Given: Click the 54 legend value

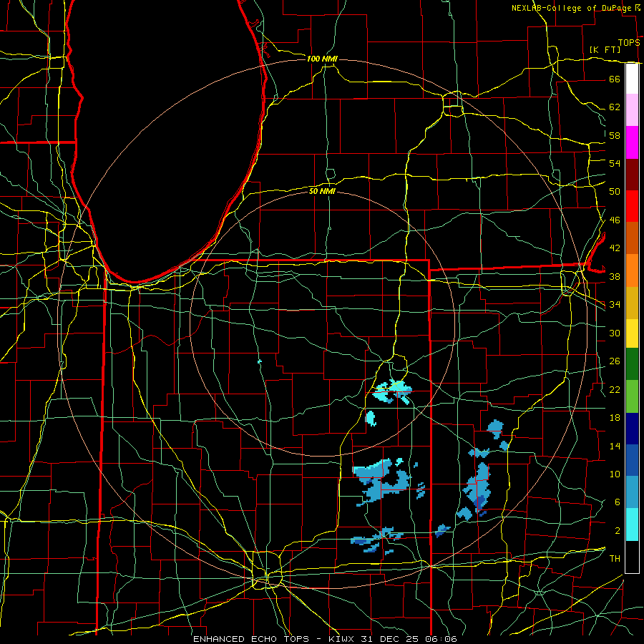Looking at the screenshot, I should (x=615, y=163).
